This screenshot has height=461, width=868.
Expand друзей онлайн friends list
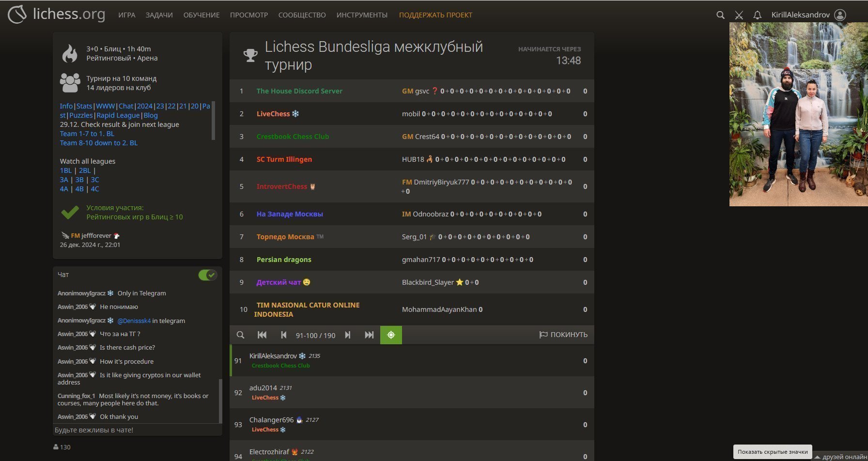point(841,457)
